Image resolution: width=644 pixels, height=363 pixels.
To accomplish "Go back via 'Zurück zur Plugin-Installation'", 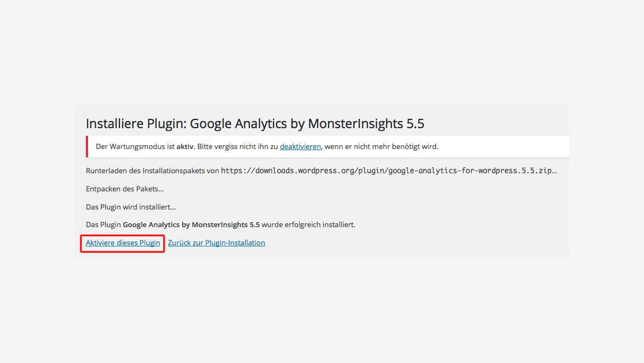I will click(216, 243).
